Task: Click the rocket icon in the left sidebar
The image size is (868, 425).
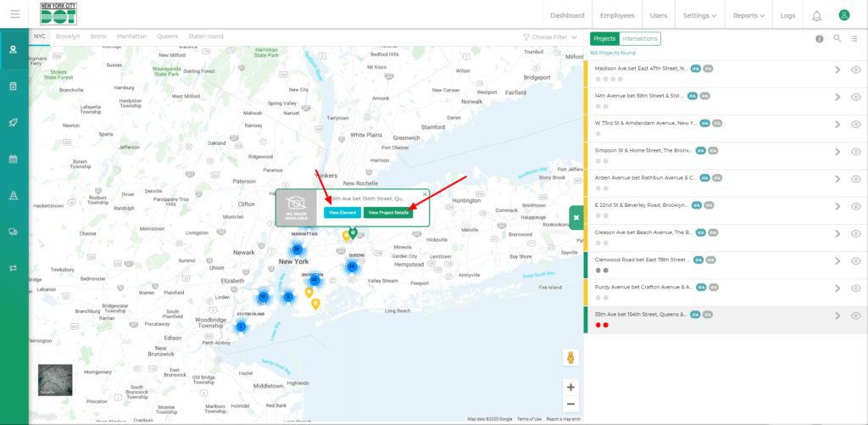Action: pyautogui.click(x=14, y=122)
